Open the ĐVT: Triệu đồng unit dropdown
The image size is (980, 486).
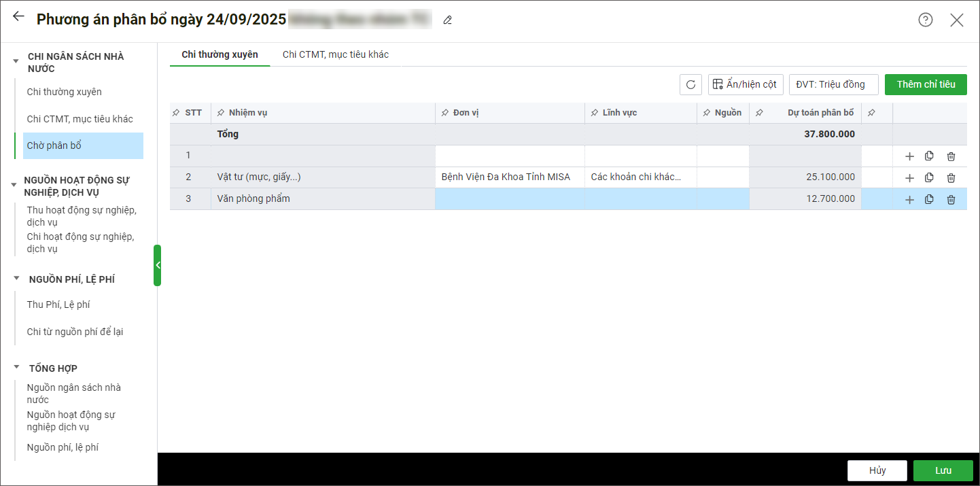[833, 84]
